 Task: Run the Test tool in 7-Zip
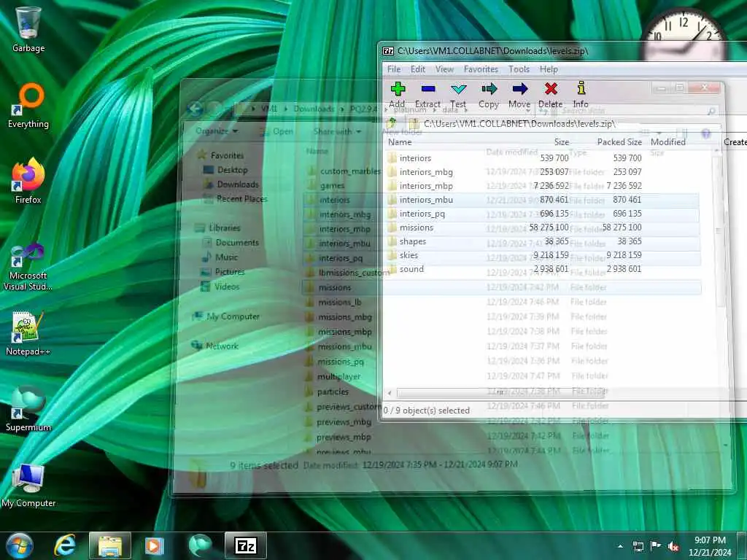click(458, 95)
